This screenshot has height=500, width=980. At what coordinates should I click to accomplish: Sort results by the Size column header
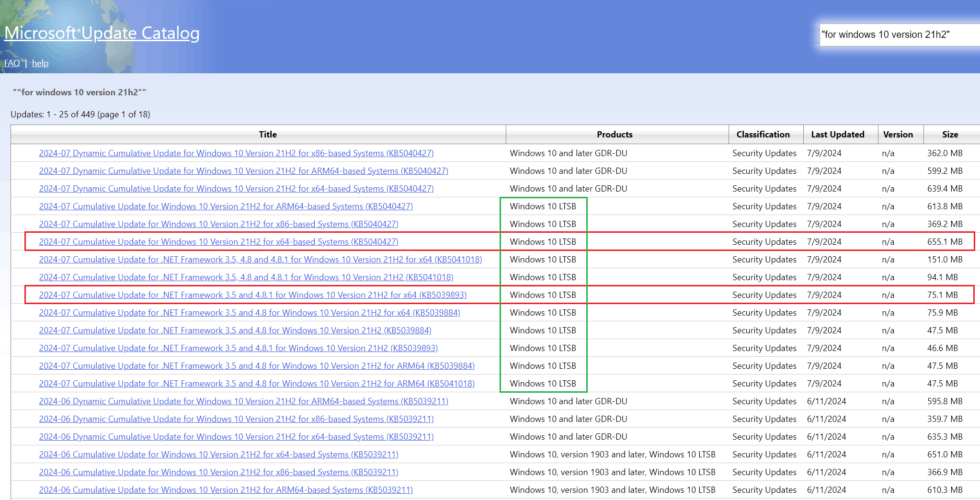(950, 135)
